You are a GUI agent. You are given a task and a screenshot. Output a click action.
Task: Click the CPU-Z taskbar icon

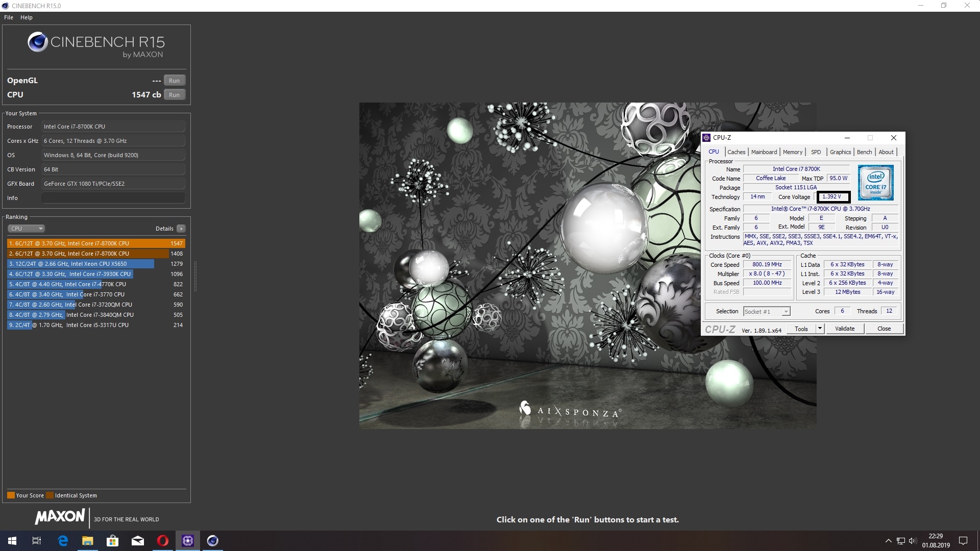[x=187, y=541]
